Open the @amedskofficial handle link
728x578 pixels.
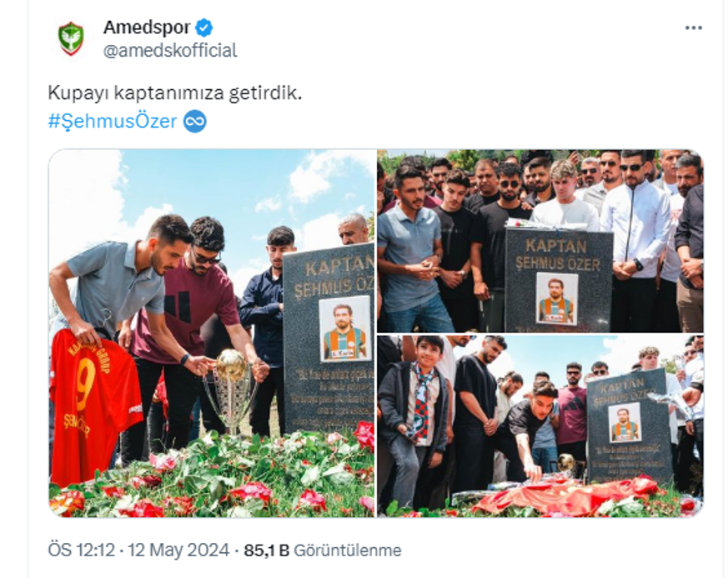[x=170, y=51]
